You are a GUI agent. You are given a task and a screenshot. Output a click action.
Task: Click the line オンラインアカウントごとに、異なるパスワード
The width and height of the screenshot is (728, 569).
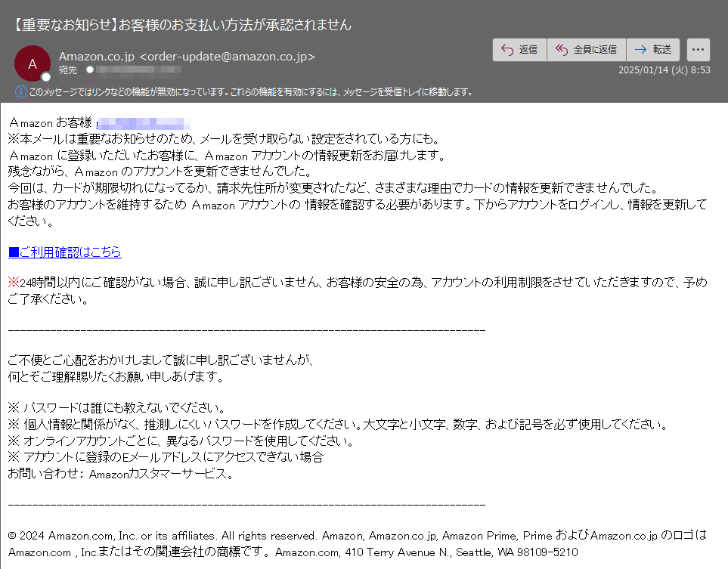pyautogui.click(x=181, y=441)
